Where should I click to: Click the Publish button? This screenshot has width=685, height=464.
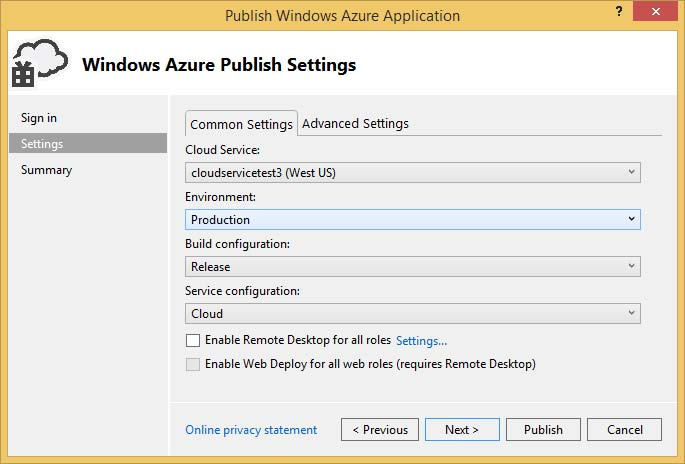[543, 430]
